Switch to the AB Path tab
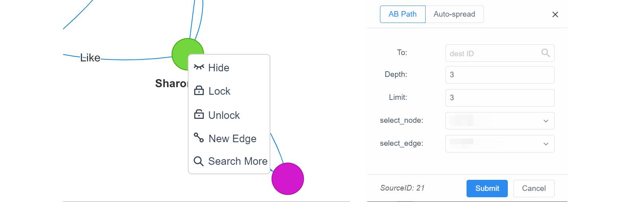 [x=403, y=14]
